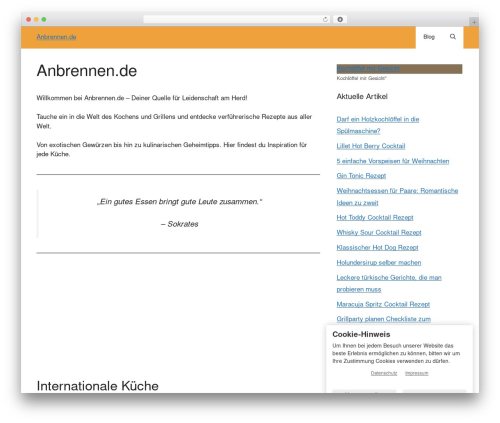Click the Cookie-Hinweis title
Screen dimensions: 500x423
click(x=361, y=334)
